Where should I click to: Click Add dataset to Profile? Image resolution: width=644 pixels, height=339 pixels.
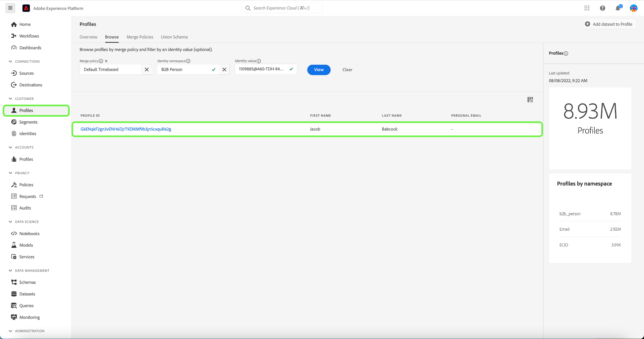[609, 24]
